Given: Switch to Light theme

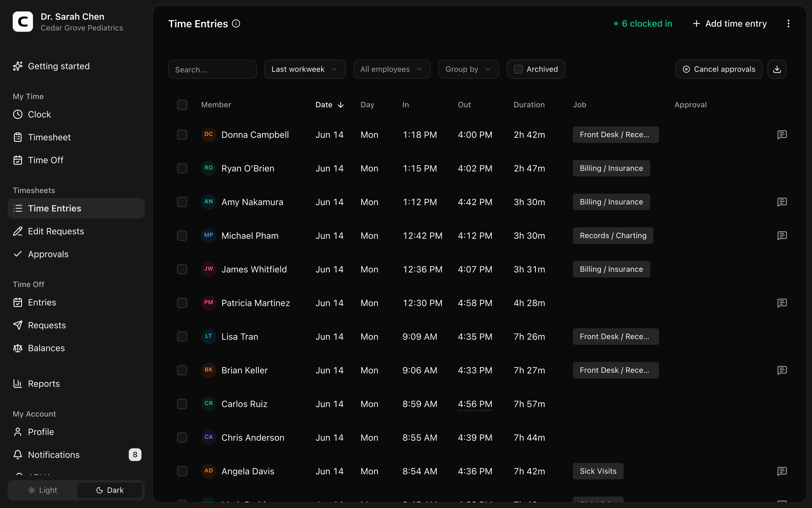Looking at the screenshot, I should point(43,490).
